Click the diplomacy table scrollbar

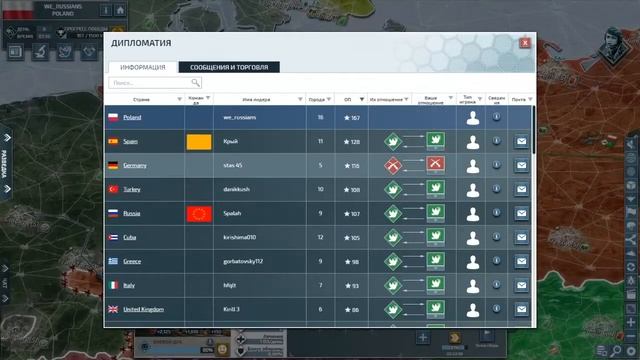[533, 130]
